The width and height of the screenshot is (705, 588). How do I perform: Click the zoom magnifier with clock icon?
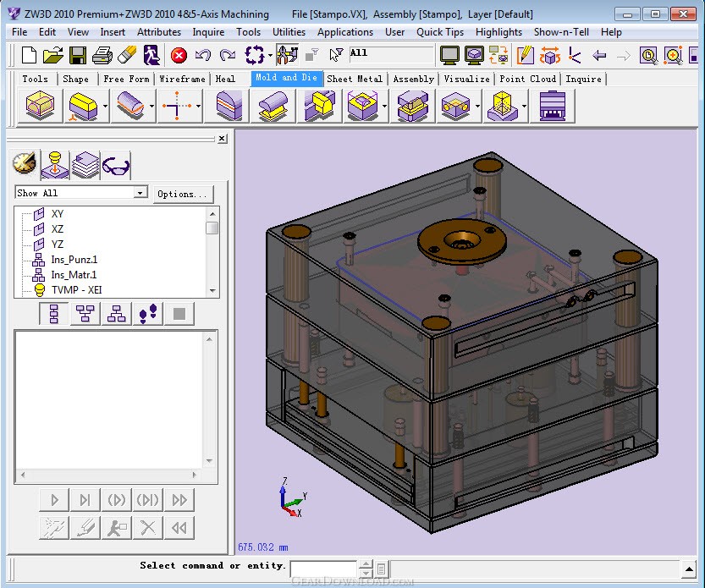point(648,55)
